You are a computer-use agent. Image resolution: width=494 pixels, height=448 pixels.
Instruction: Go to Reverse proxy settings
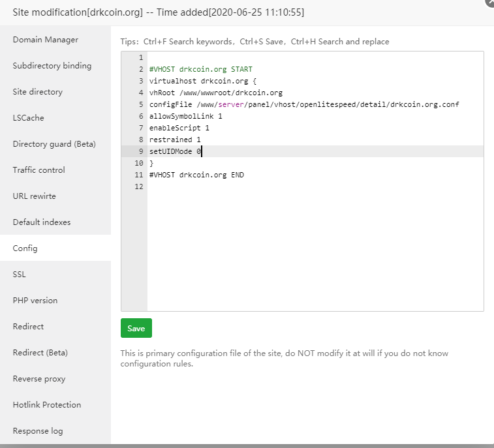click(x=39, y=379)
